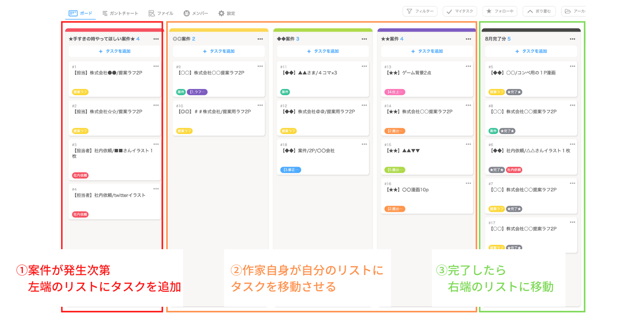This screenshot has height=314, width=644.
Task: Open the three-dot menu on card #3
Action: [x=156, y=144]
